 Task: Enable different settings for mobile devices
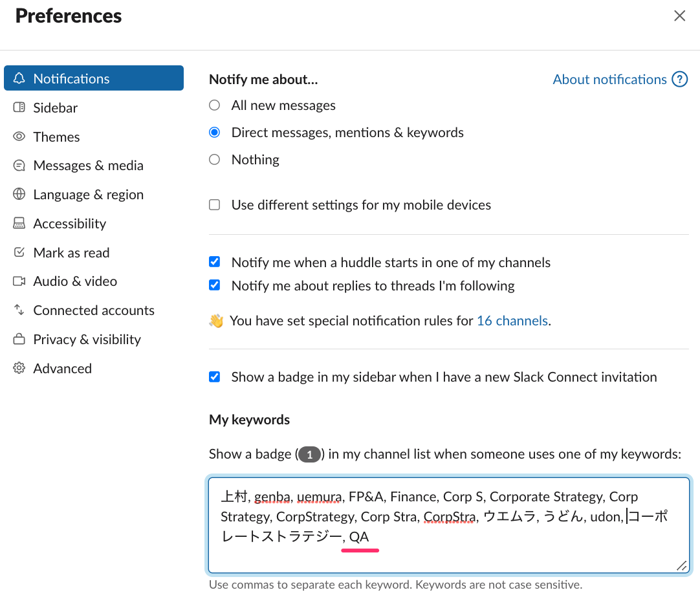click(215, 205)
